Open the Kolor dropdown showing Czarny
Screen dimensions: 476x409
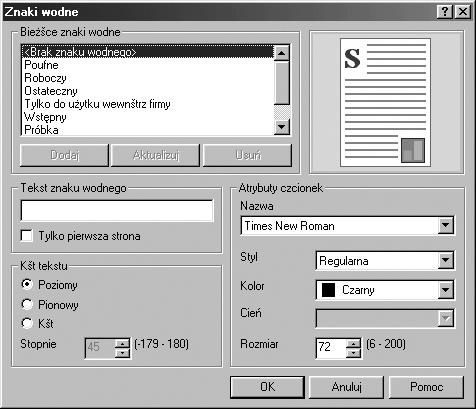[446, 290]
